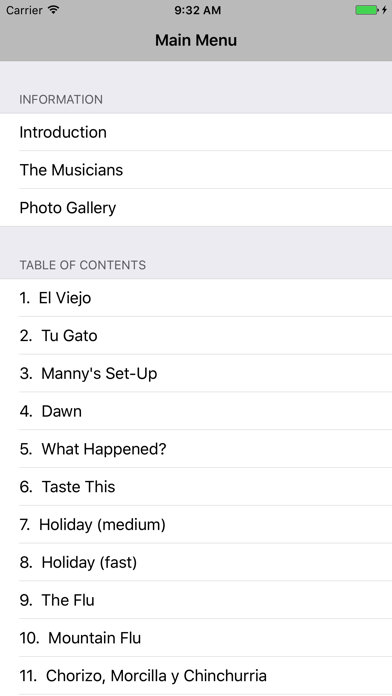The width and height of the screenshot is (392, 696).
Task: Tap the status bar clock
Action: pyautogui.click(x=197, y=10)
